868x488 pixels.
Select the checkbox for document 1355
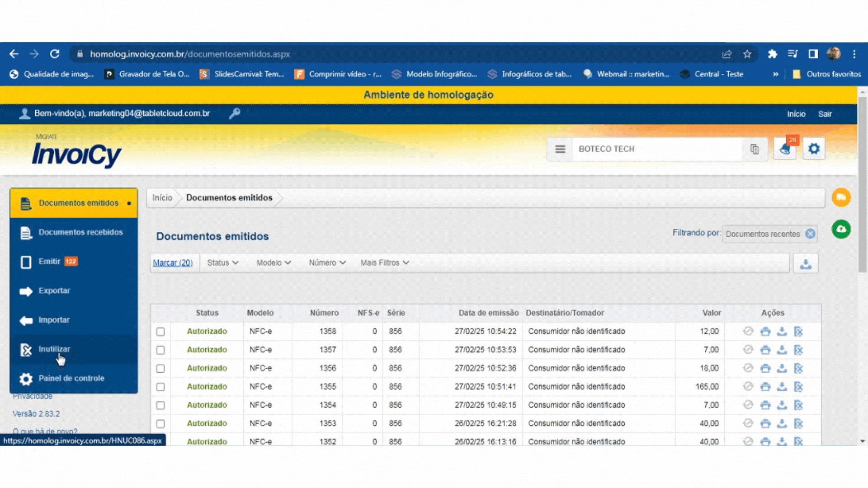pyautogui.click(x=160, y=387)
